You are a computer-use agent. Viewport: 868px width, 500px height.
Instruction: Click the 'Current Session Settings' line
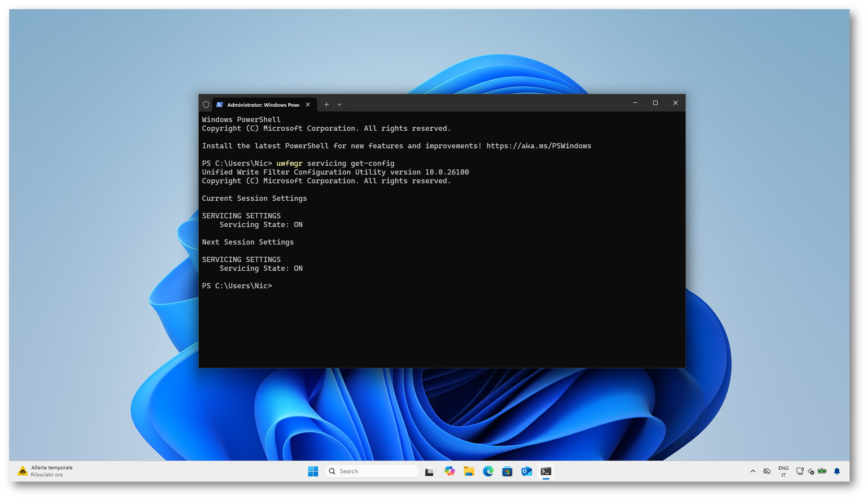(x=254, y=199)
